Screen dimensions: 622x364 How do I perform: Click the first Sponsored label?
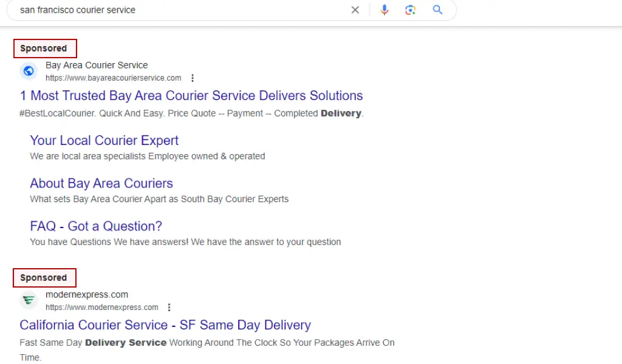click(x=44, y=49)
